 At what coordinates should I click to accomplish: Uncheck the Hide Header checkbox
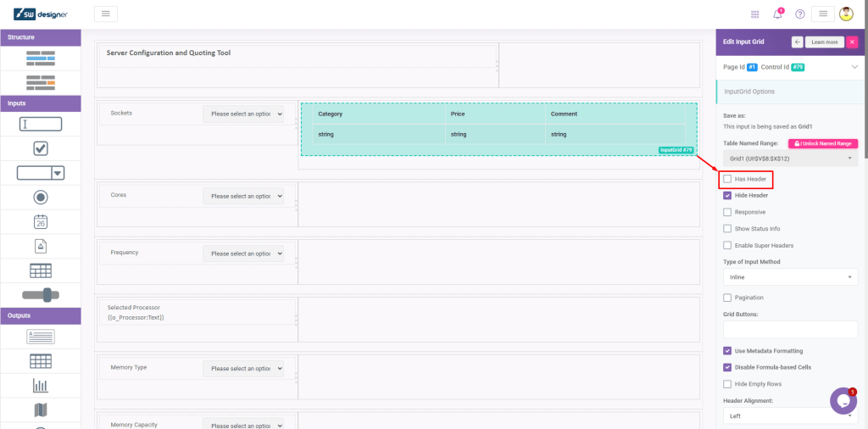727,195
